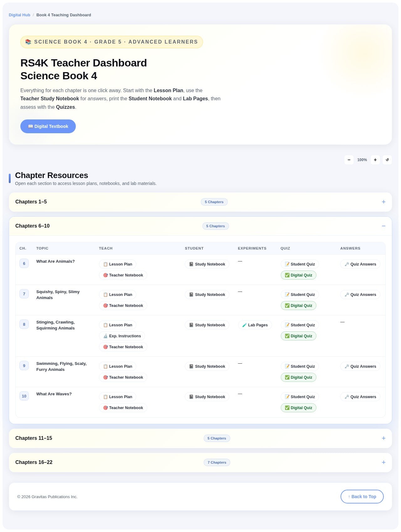401x532 pixels.
Task: Click the "Book 4 Teaching Dashboard" breadcrumb text
Action: pyautogui.click(x=64, y=15)
